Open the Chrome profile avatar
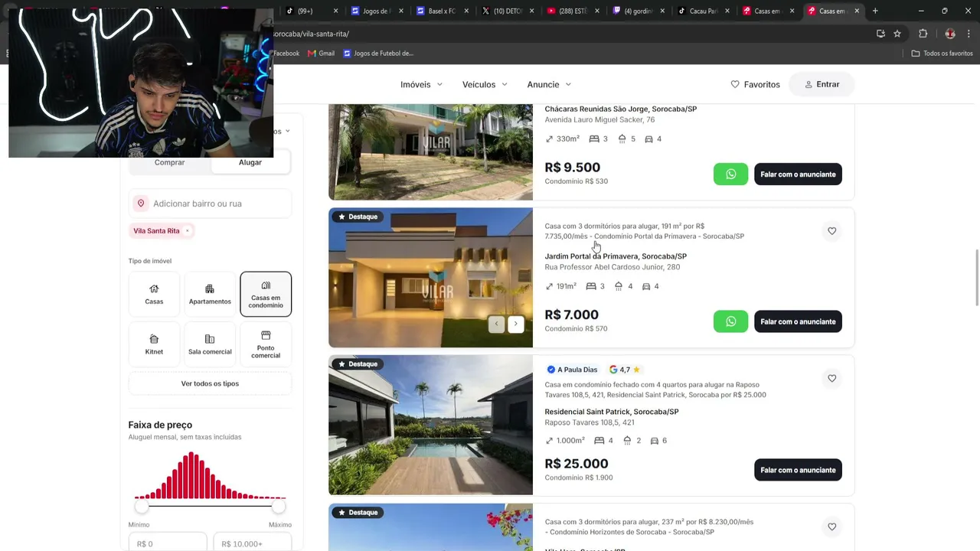The image size is (980, 551). click(x=950, y=34)
